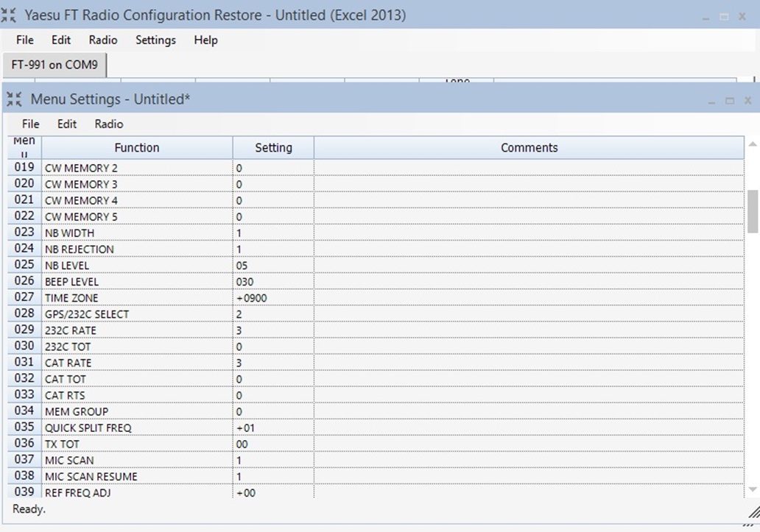This screenshot has width=760, height=532.
Task: Minimize the Menu Settings window
Action: pyautogui.click(x=711, y=101)
